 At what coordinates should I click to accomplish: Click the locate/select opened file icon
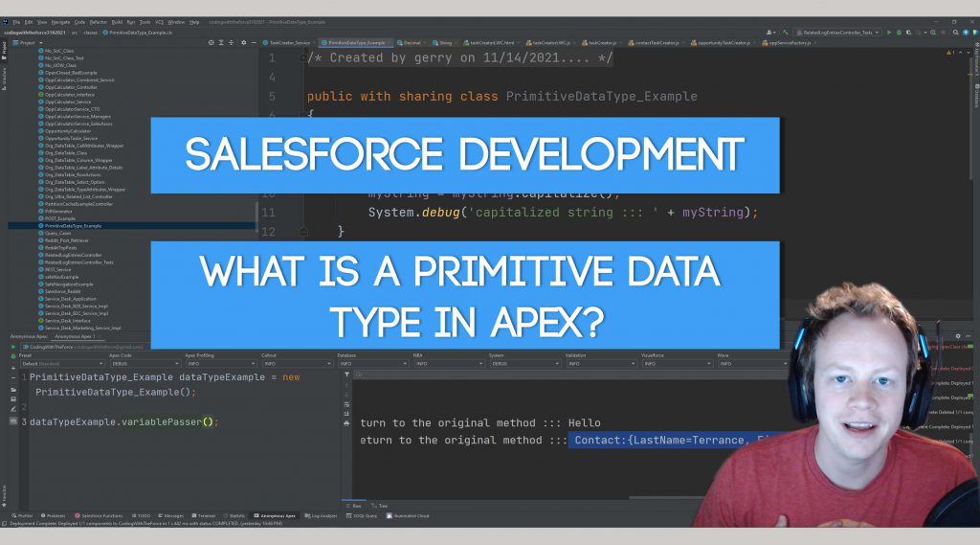pyautogui.click(x=212, y=42)
